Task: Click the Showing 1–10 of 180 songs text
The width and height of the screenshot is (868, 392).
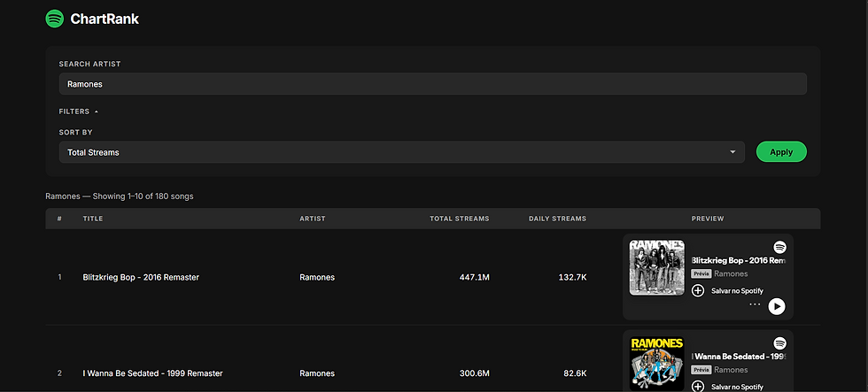Action: pyautogui.click(x=143, y=196)
